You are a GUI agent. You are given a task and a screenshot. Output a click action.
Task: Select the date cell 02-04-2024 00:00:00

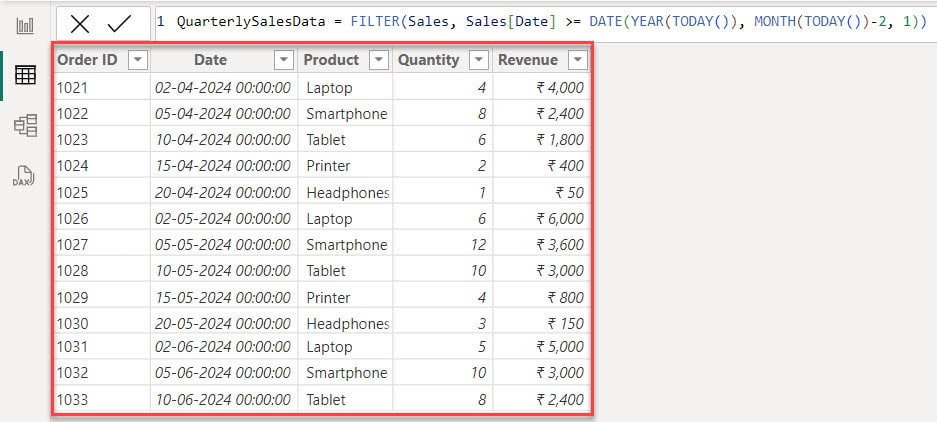coord(223,88)
